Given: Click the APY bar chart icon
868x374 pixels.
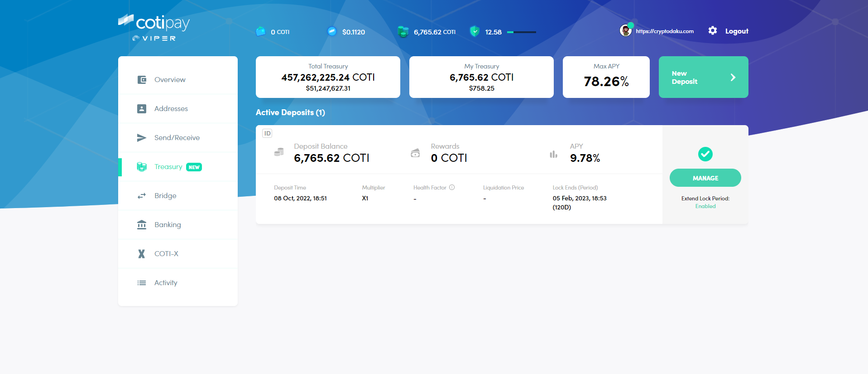Looking at the screenshot, I should pyautogui.click(x=553, y=154).
